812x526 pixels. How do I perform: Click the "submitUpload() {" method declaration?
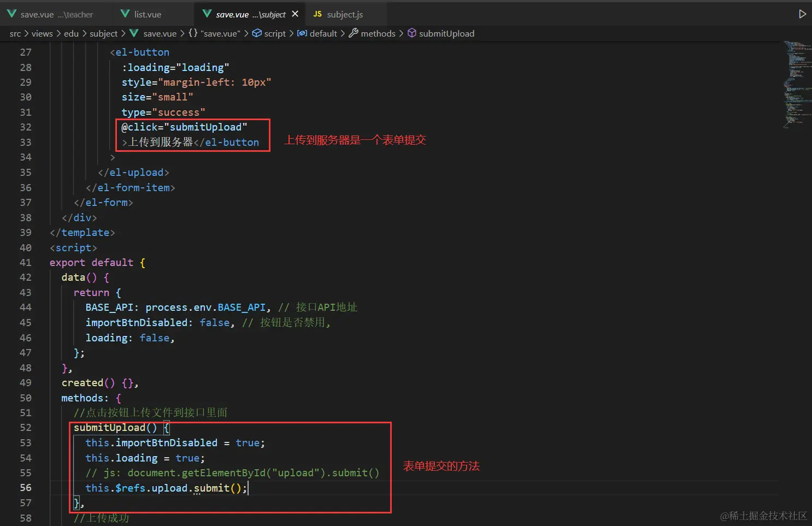(121, 428)
